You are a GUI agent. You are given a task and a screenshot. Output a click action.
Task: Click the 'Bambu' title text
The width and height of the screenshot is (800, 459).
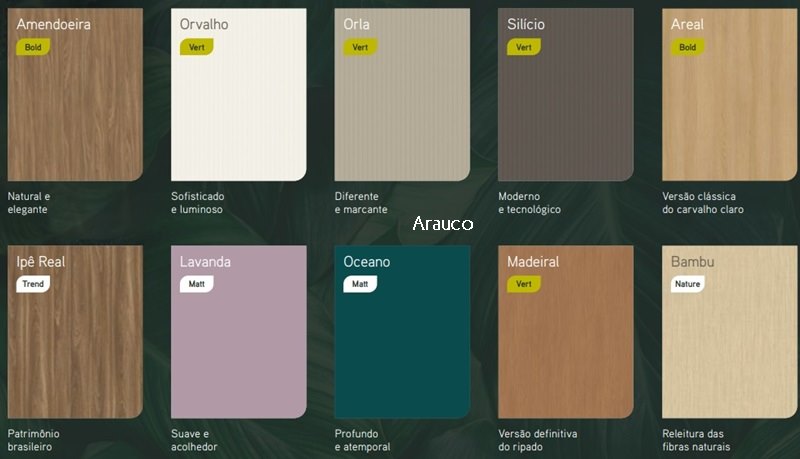[x=692, y=262]
